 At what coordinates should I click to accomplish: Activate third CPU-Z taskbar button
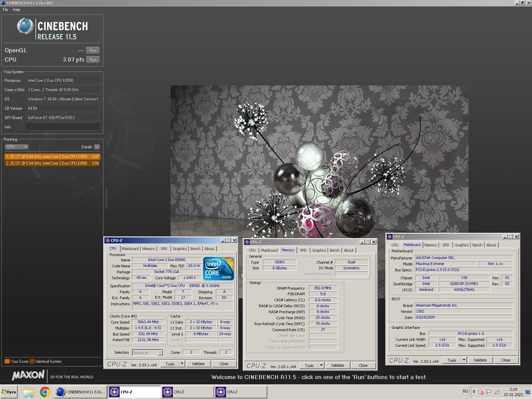(241, 392)
